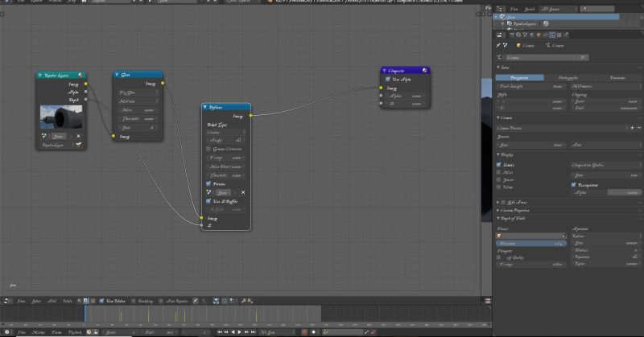The width and height of the screenshot is (644, 337).
Task: Expand the Custom Properties panel
Action: tap(498, 210)
